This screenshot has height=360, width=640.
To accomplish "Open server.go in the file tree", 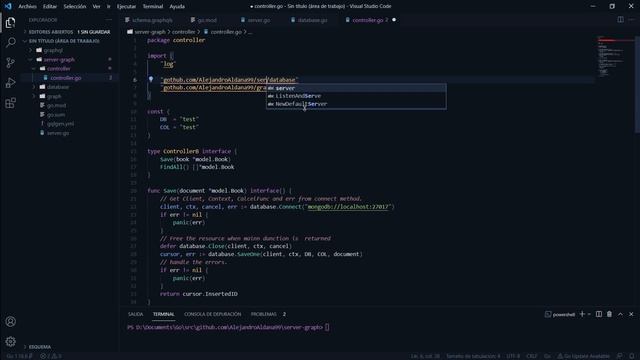I will (x=58, y=133).
